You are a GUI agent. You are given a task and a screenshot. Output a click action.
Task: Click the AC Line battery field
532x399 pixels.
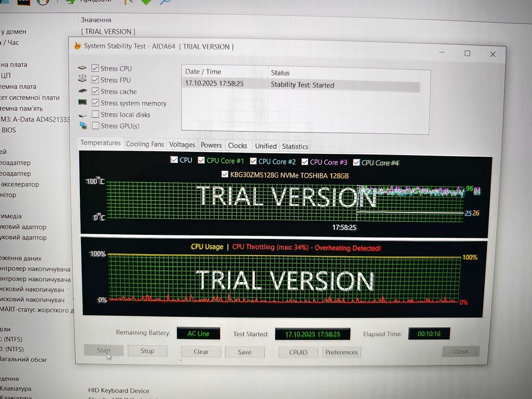coord(198,333)
